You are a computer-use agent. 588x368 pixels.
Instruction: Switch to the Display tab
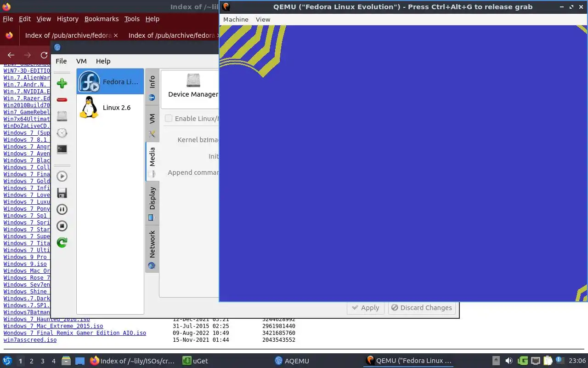pos(152,203)
